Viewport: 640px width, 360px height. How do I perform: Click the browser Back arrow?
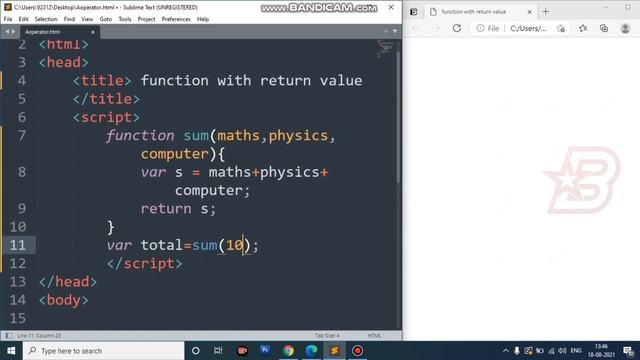click(415, 28)
